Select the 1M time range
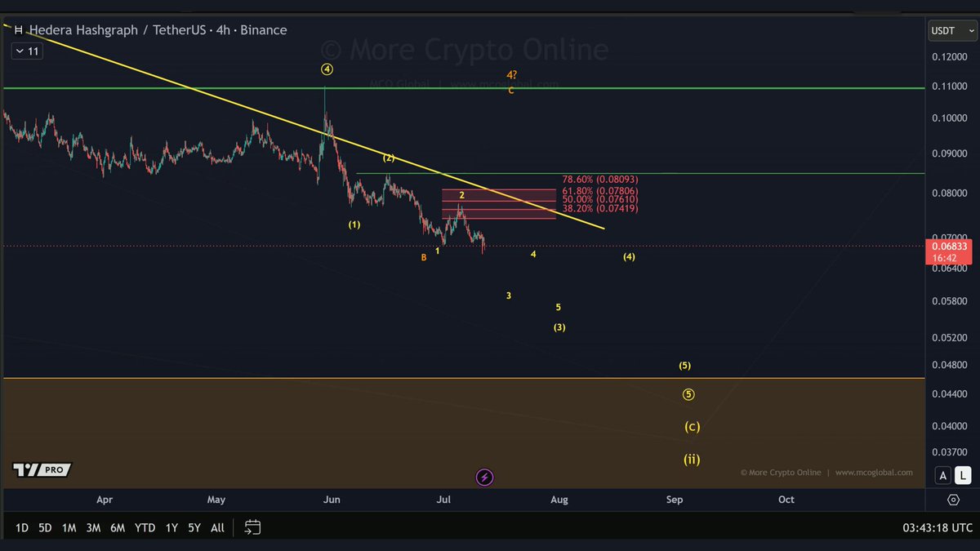980x551 pixels. click(x=69, y=528)
